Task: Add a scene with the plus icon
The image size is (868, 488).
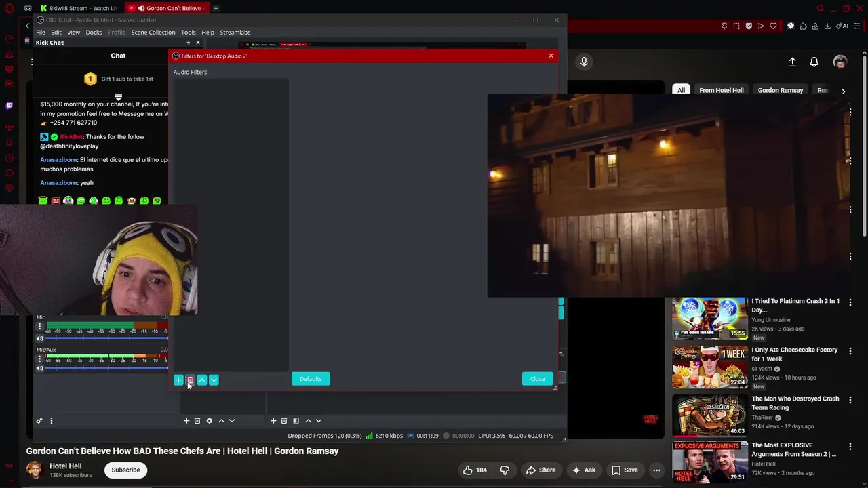Action: tap(186, 421)
